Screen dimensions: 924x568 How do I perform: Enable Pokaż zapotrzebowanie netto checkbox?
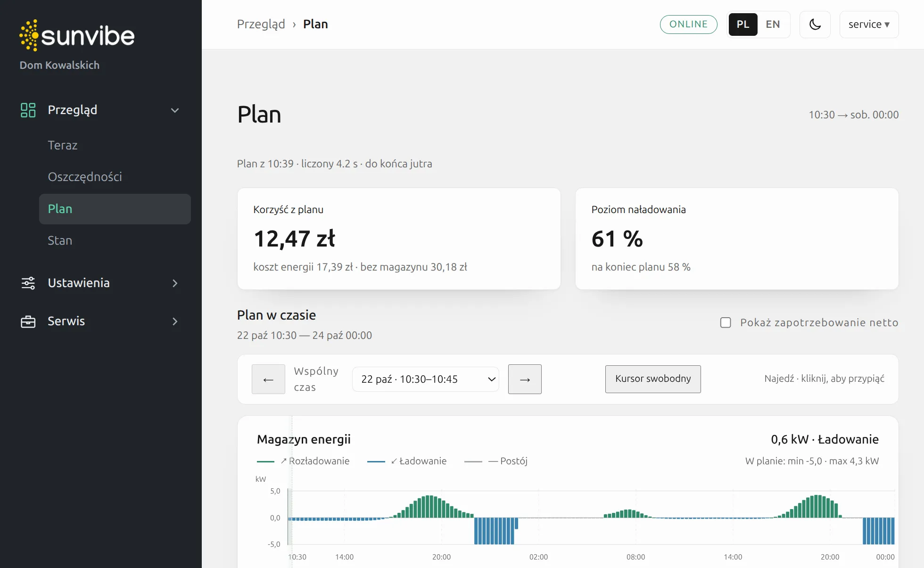click(726, 322)
